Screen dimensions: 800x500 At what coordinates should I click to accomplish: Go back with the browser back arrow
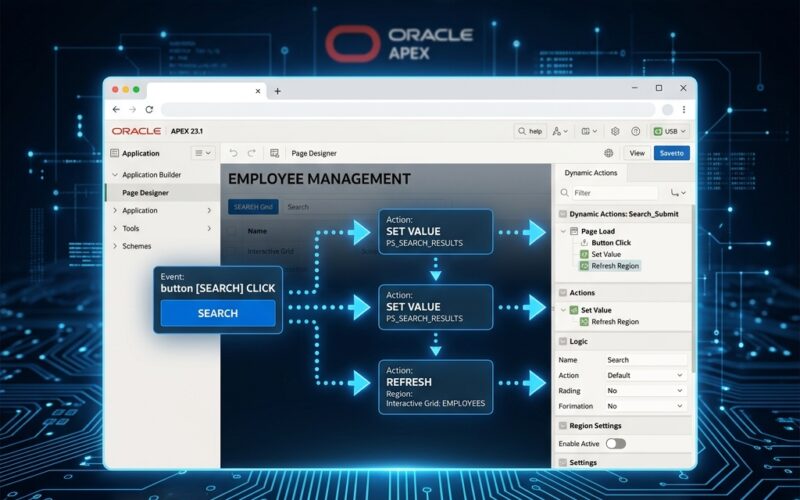[x=116, y=109]
